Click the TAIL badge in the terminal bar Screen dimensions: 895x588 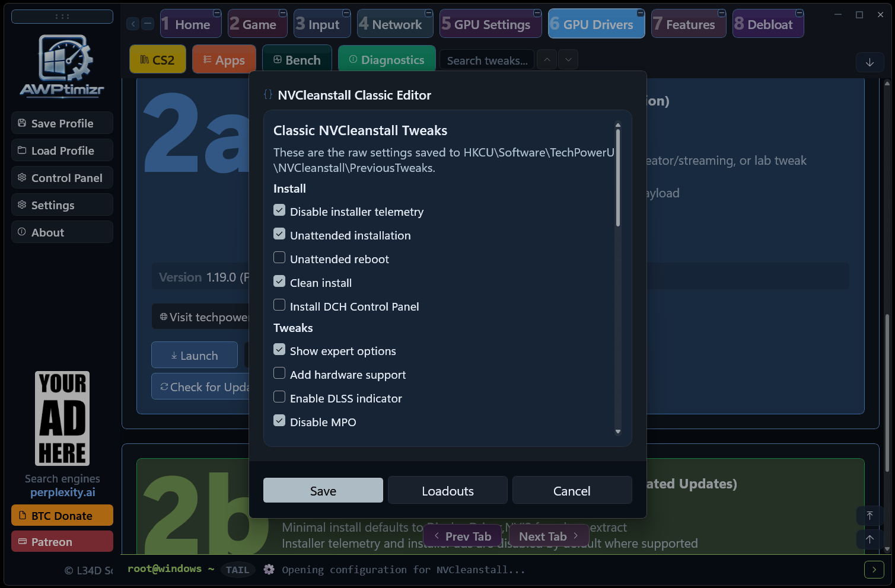(237, 570)
